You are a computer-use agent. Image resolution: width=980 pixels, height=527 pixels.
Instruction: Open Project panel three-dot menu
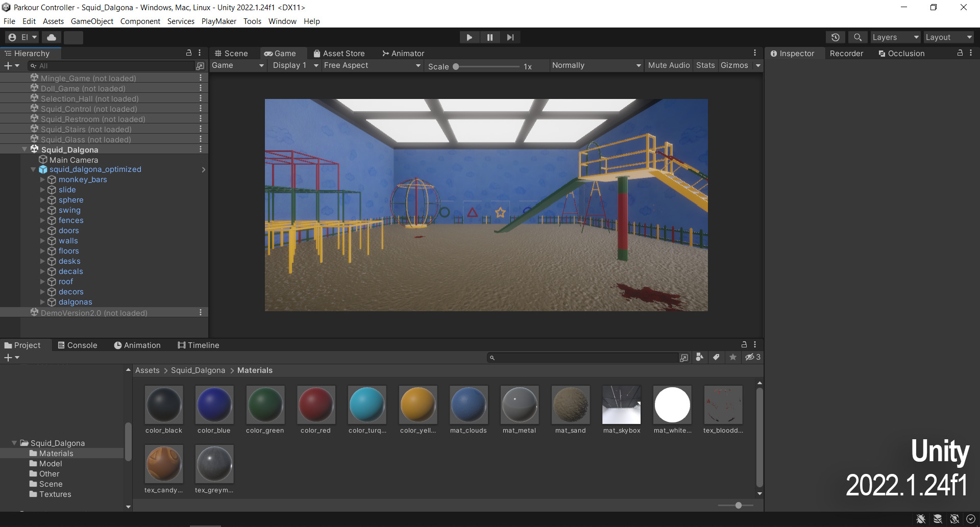pos(755,345)
